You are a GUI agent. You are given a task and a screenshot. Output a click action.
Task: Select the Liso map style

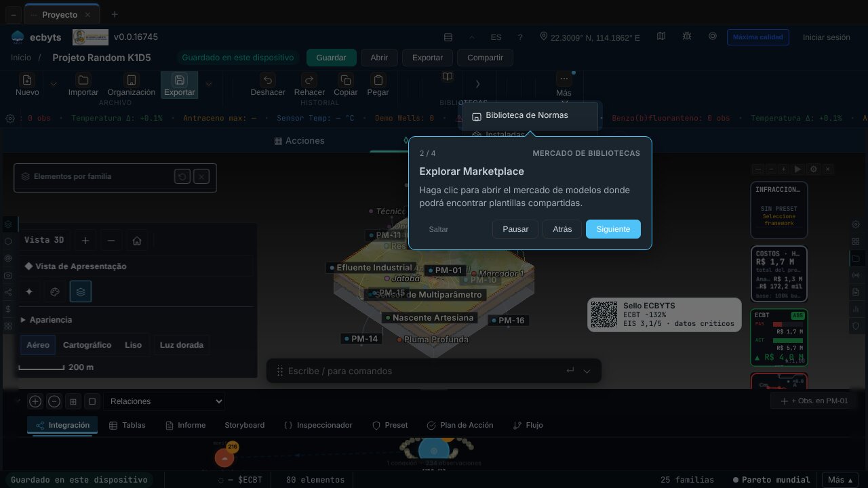pos(133,345)
